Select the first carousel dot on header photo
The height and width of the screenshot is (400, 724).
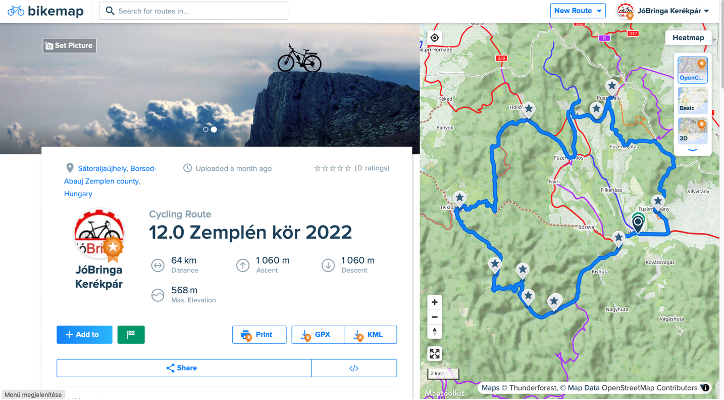point(205,130)
